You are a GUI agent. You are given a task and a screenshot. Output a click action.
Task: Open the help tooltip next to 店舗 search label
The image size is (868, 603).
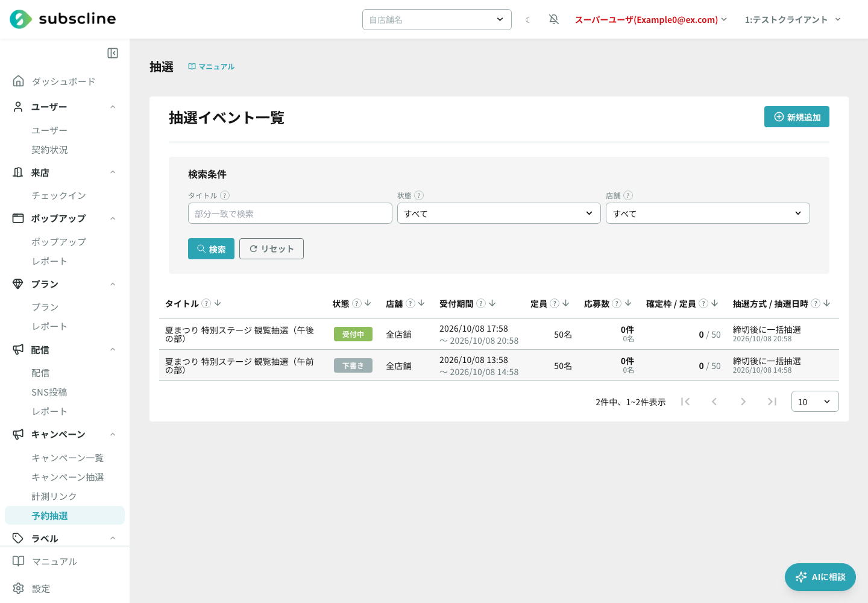[628, 195]
